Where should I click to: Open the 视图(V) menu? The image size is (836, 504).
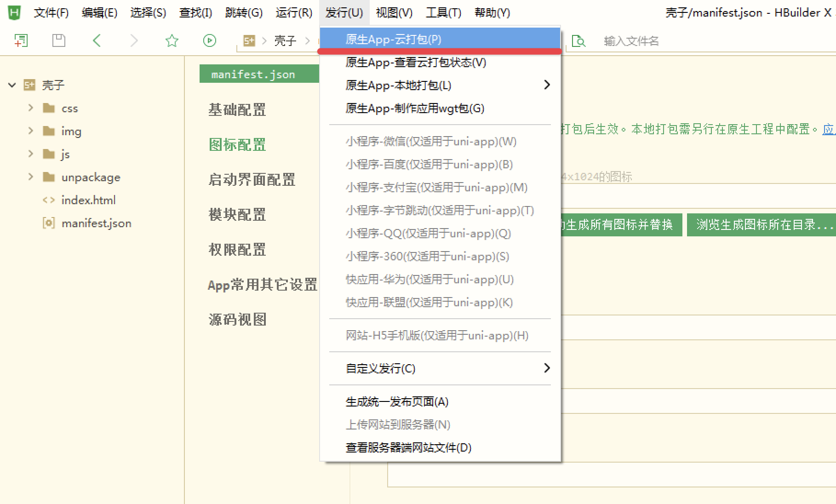(x=394, y=13)
